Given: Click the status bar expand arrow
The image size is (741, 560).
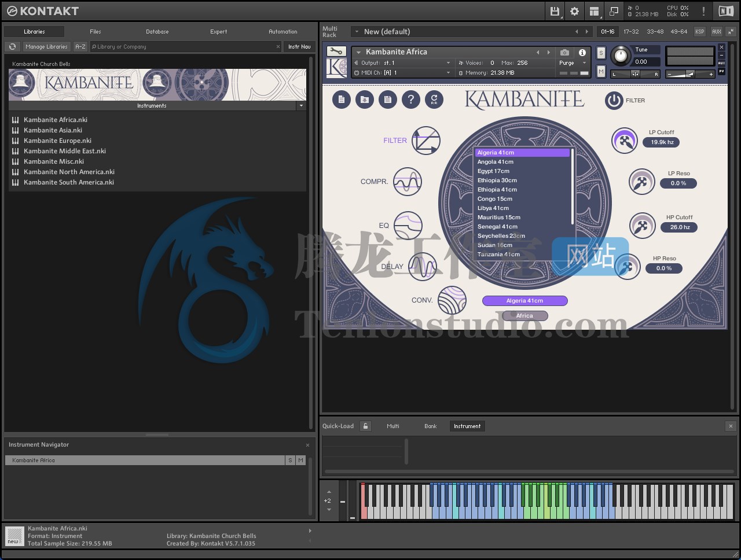Looking at the screenshot, I should [310, 530].
